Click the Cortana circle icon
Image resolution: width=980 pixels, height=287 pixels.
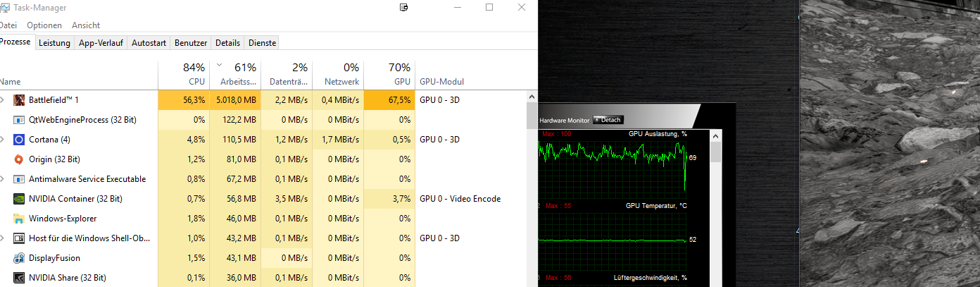click(x=19, y=140)
